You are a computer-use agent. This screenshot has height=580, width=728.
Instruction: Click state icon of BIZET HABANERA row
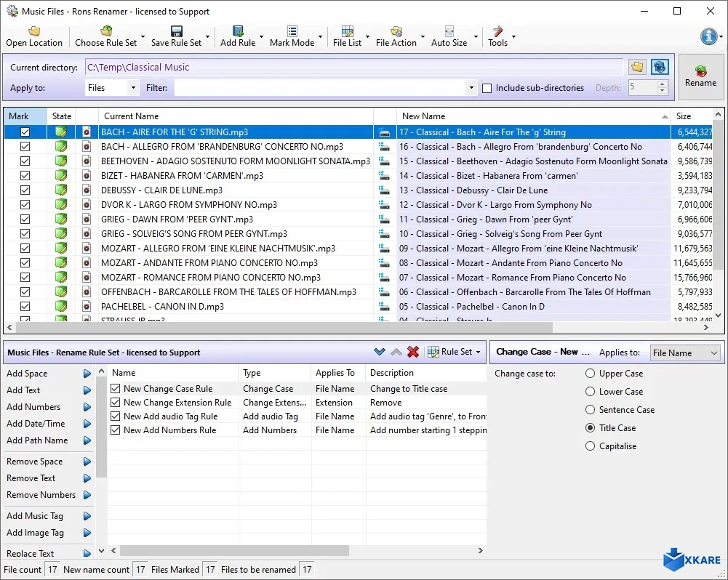tap(61, 175)
